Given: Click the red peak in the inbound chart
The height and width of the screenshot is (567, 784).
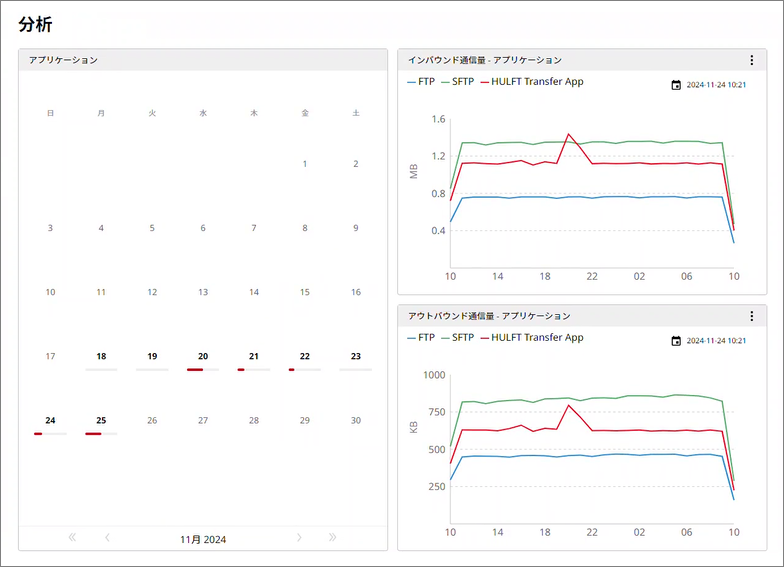Looking at the screenshot, I should (x=568, y=134).
